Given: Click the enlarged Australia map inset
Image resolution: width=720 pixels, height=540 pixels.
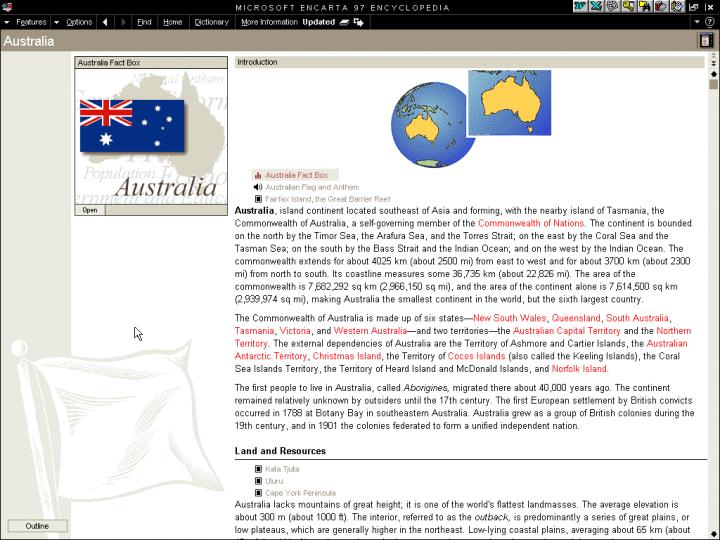Looking at the screenshot, I should tap(509, 102).
